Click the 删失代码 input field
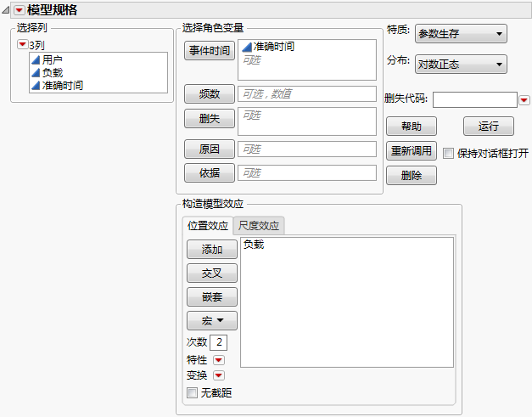The width and height of the screenshot is (532, 417). 475,100
